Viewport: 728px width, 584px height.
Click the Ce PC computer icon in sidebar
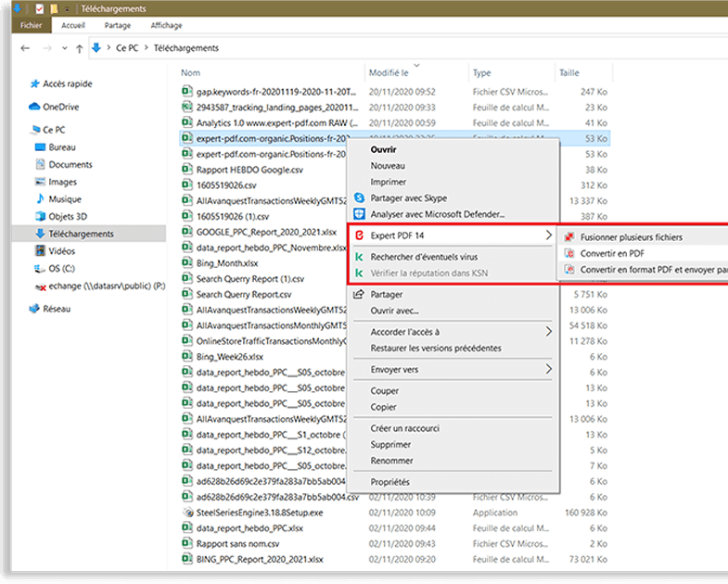click(x=35, y=130)
